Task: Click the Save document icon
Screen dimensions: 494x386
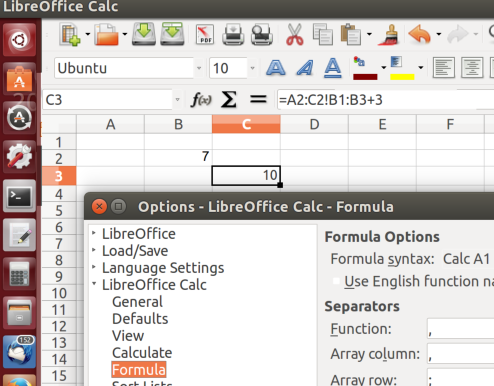Action: tap(144, 34)
